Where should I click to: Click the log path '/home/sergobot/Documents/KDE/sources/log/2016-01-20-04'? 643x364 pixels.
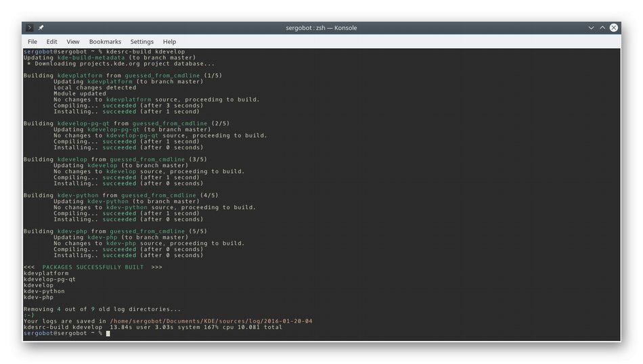click(x=210, y=321)
